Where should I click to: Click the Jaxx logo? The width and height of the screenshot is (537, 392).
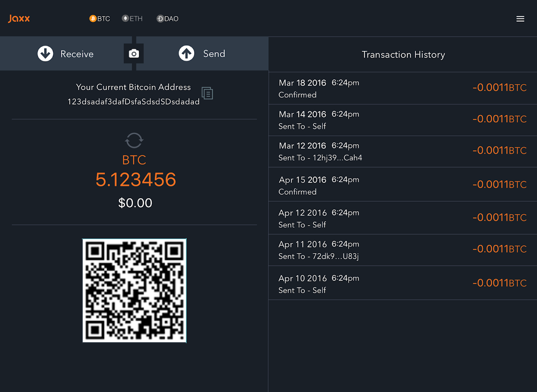19,19
